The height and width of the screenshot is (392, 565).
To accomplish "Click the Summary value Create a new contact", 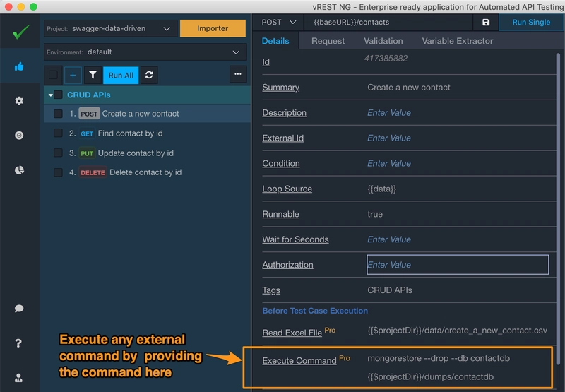I will (409, 88).
